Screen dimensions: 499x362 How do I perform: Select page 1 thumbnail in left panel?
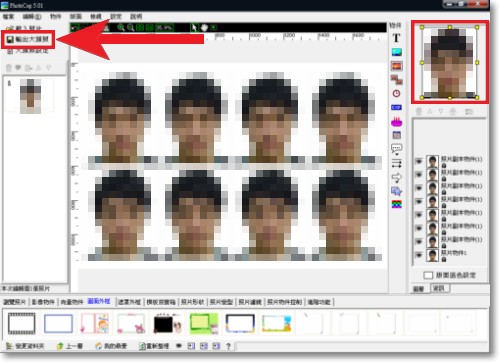point(30,96)
